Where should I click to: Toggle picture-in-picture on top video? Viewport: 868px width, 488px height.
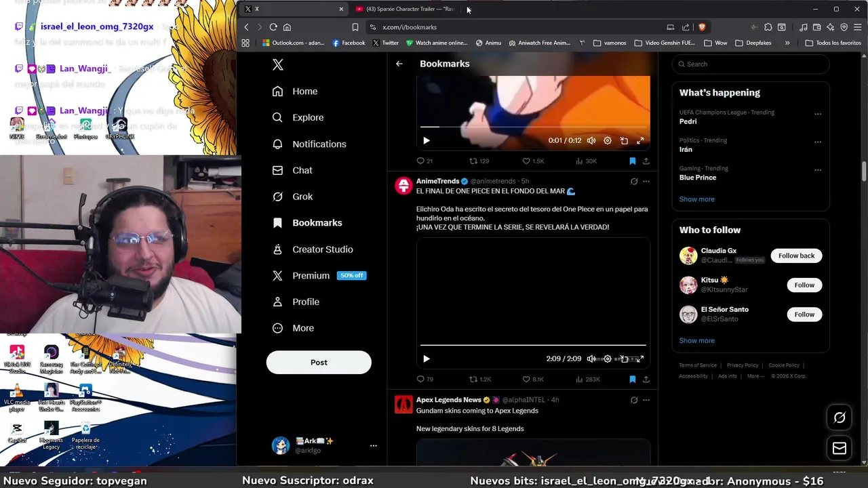(624, 140)
